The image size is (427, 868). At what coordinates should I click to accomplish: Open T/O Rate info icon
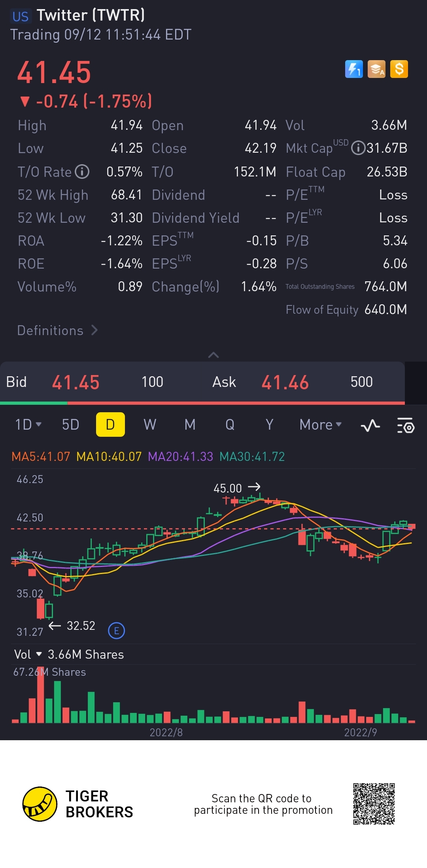pyautogui.click(x=82, y=172)
